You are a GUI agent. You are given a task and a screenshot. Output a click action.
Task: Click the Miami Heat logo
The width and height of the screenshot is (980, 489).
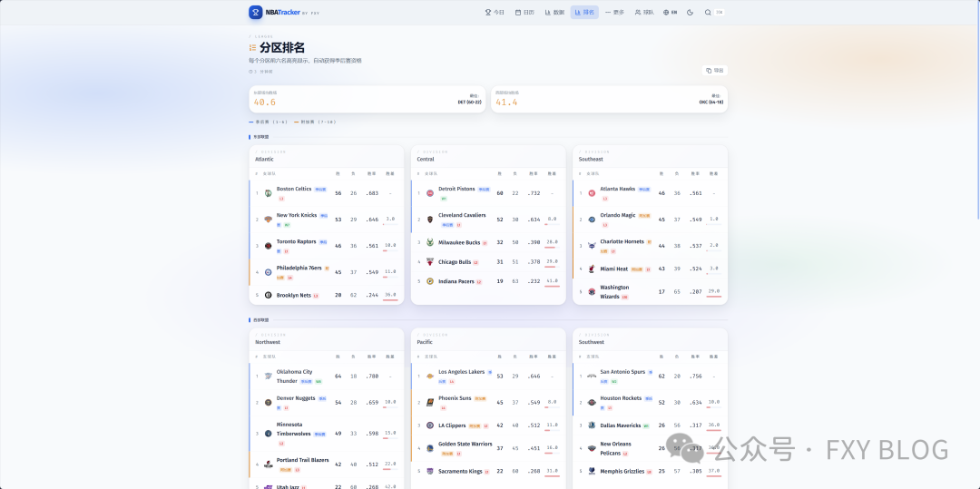click(592, 269)
